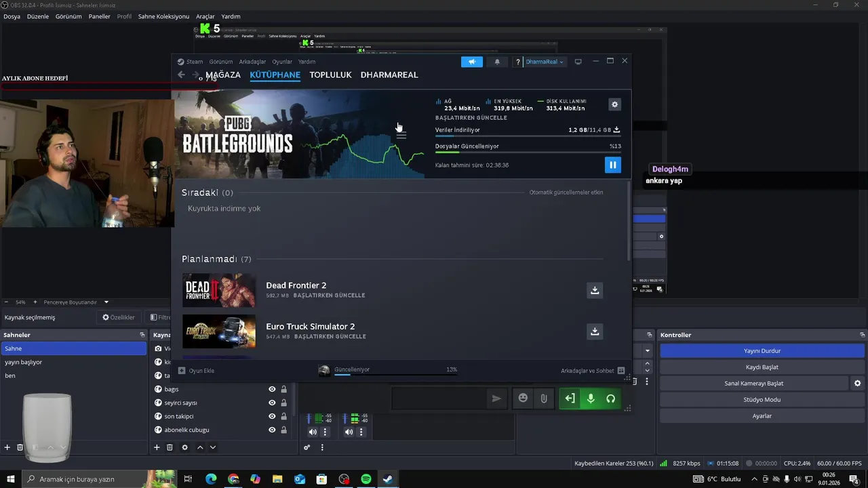The width and height of the screenshot is (868, 488).
Task: Toggle visibility of seyirci sayısı source
Action: 272,403
